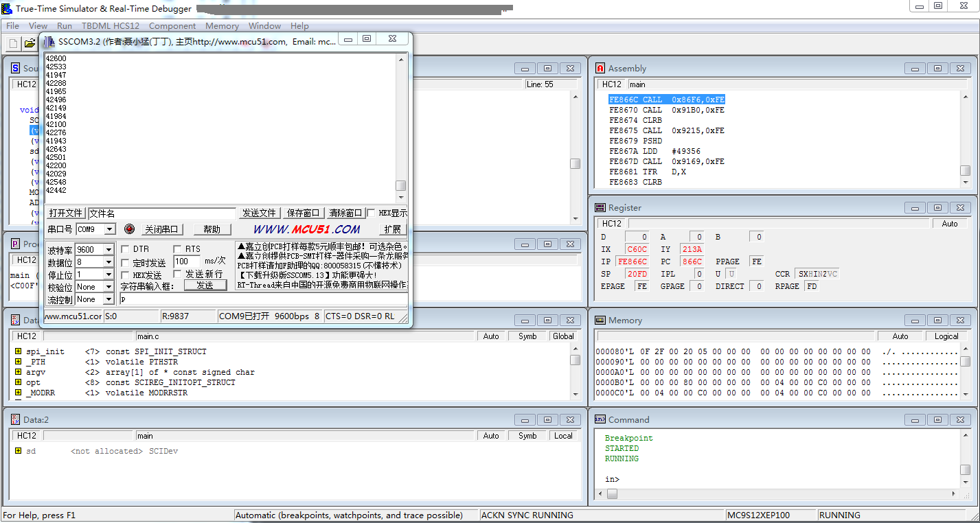
Task: Click the Assembly panel title icon
Action: 600,68
